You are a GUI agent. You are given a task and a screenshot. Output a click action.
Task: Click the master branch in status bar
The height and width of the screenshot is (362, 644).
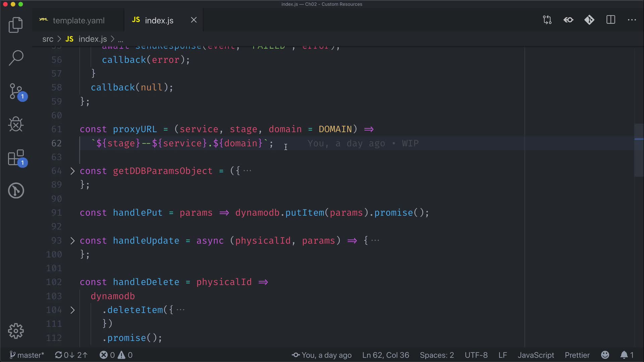27,355
